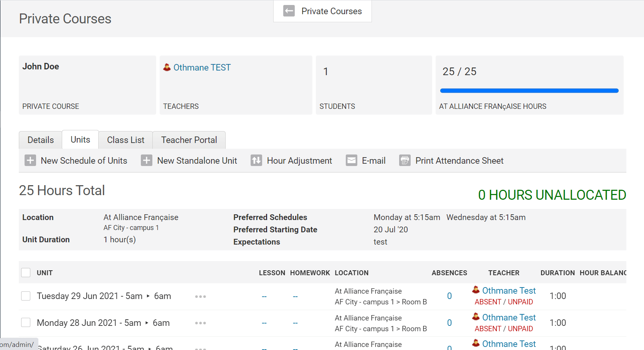
Task: Click the blue hours progress bar
Action: (529, 91)
